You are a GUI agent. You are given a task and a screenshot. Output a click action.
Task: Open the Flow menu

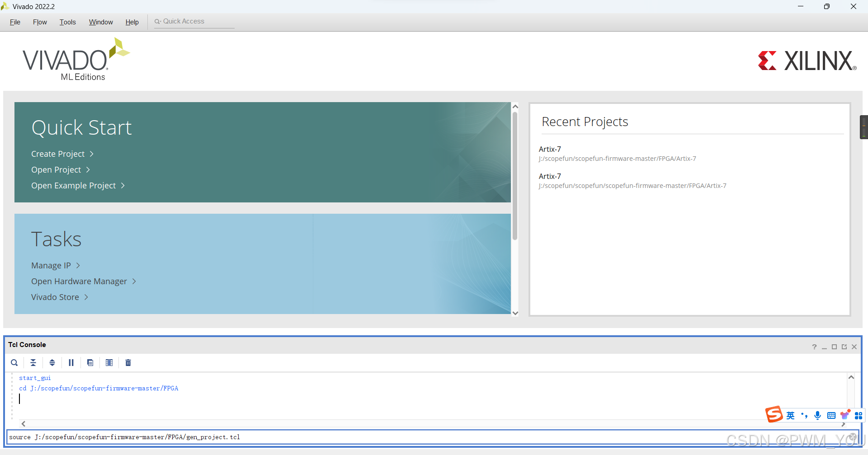point(40,22)
